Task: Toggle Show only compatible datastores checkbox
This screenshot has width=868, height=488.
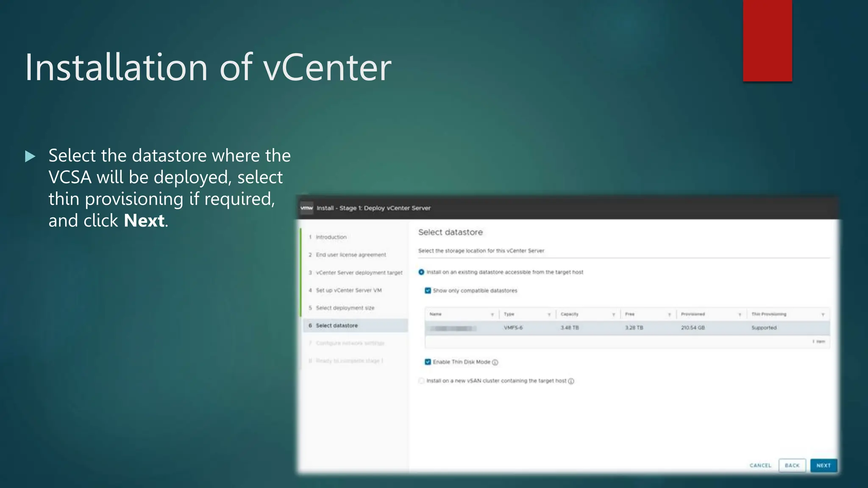Action: 428,291
